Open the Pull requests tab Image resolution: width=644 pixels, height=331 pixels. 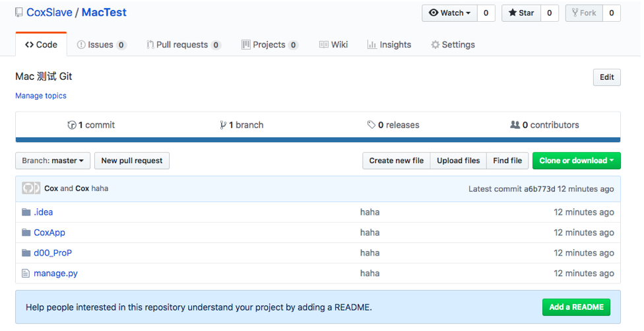pyautogui.click(x=183, y=45)
